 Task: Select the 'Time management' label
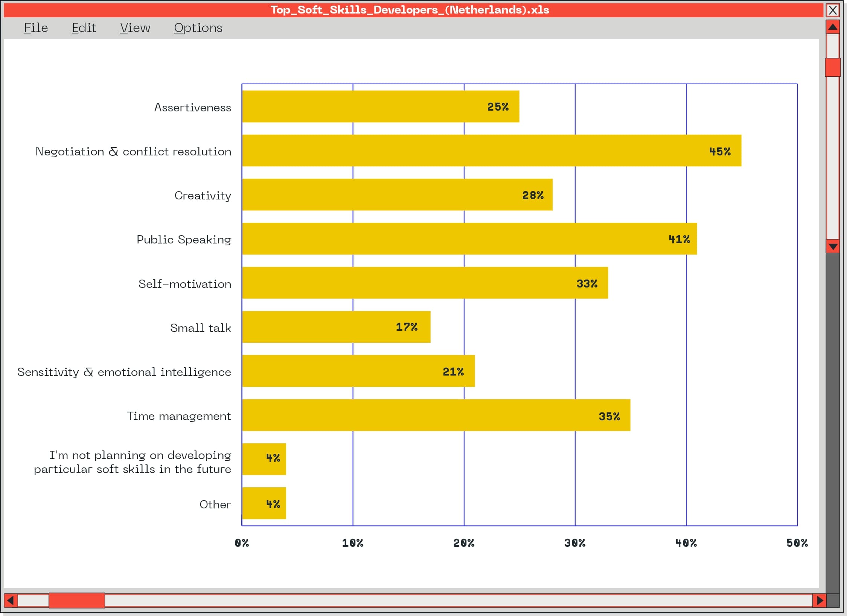[x=179, y=416]
